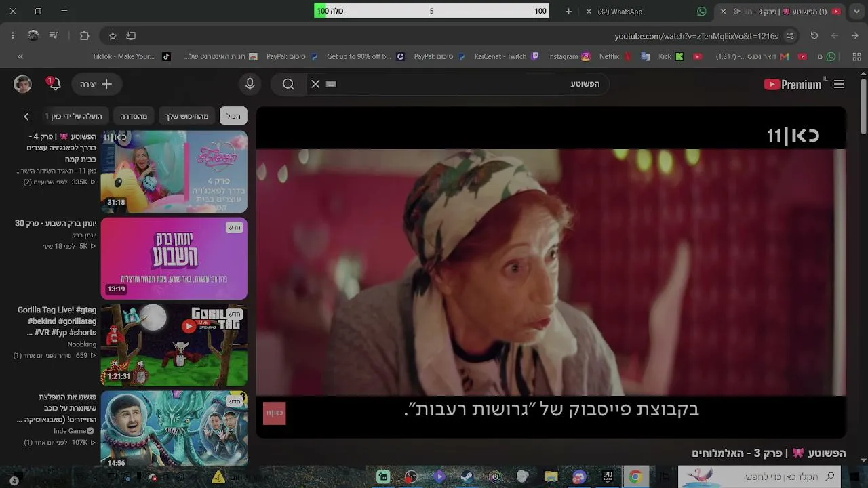Open the on-screen keyboard in search box
The width and height of the screenshot is (868, 488).
click(331, 84)
